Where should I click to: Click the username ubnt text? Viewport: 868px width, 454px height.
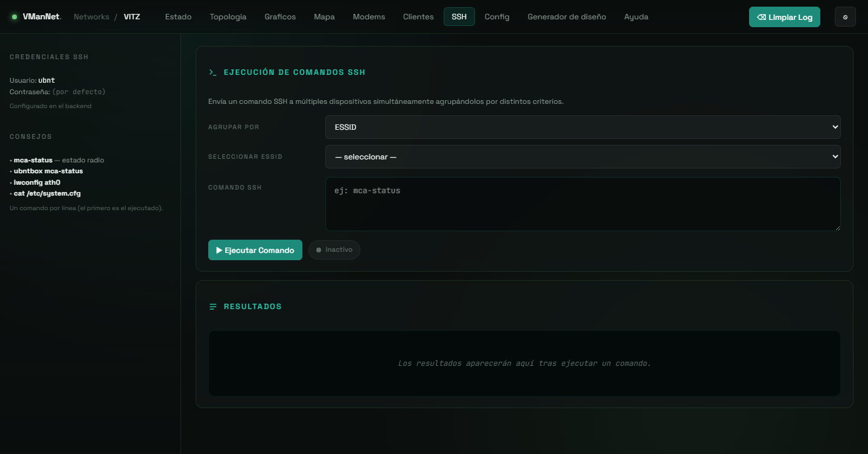46,80
